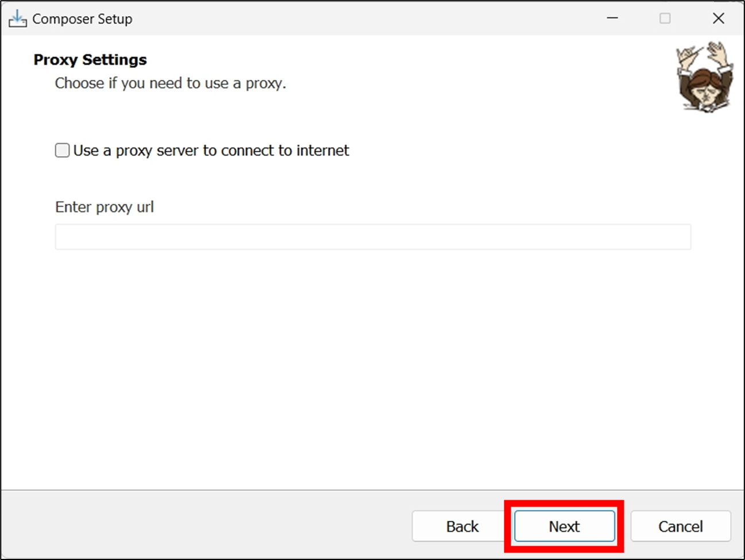
Task: Click the "Enter proxy url" label
Action: (x=105, y=207)
